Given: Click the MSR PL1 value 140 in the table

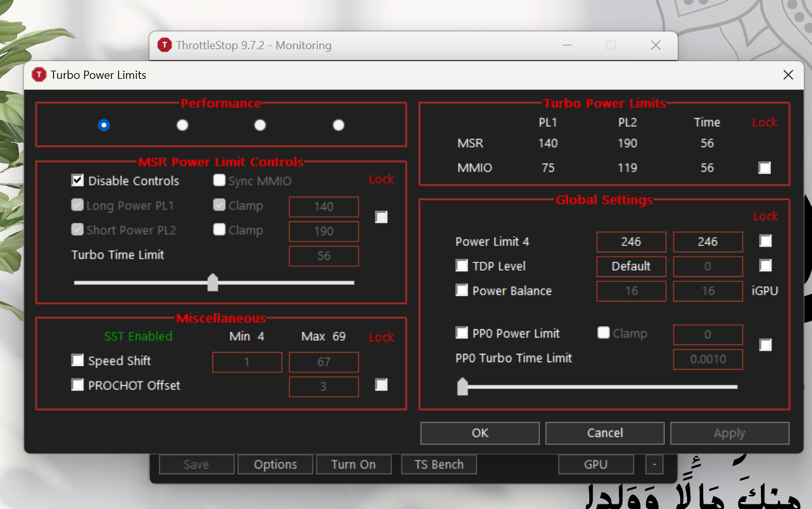Looking at the screenshot, I should click(548, 143).
